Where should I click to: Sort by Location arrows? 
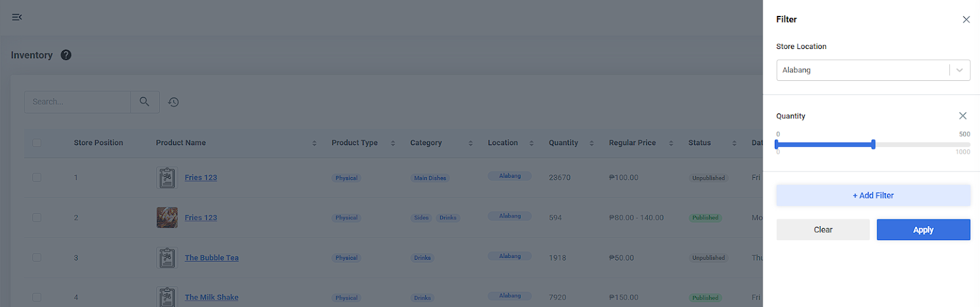pos(532,143)
